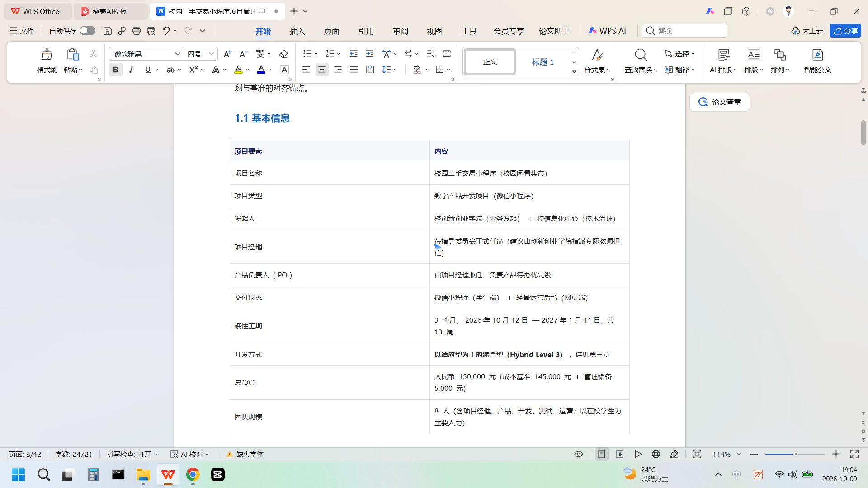Expand the 拼写检查 spell check dropdown
The image size is (868, 488).
point(156,454)
